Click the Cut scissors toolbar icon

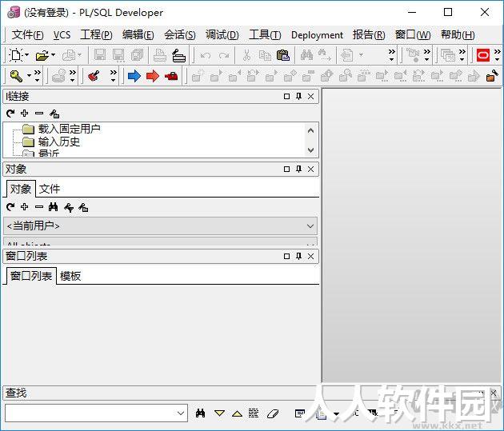click(246, 55)
